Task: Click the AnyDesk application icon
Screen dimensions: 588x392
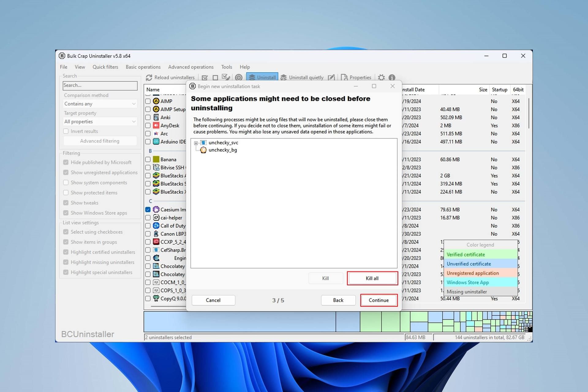Action: pos(156,125)
